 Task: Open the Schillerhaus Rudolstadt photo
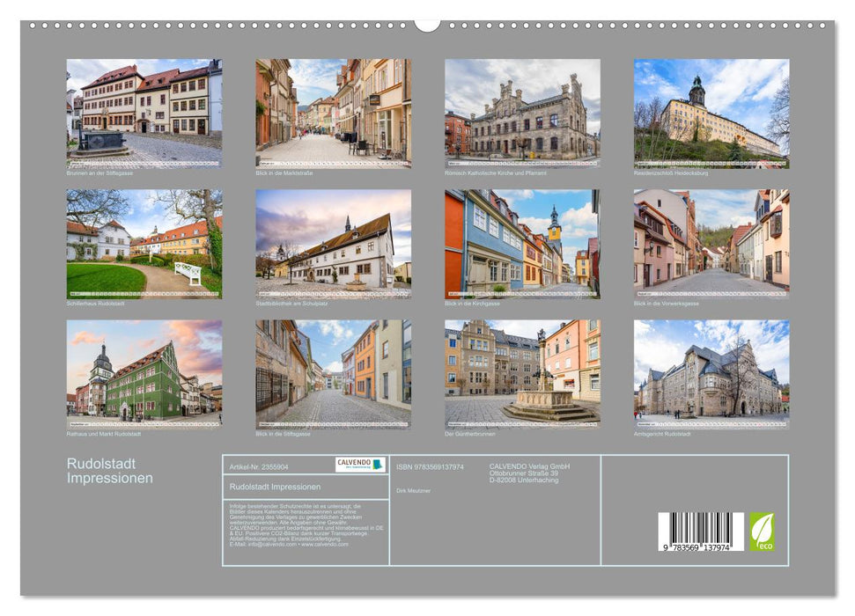pyautogui.click(x=144, y=244)
